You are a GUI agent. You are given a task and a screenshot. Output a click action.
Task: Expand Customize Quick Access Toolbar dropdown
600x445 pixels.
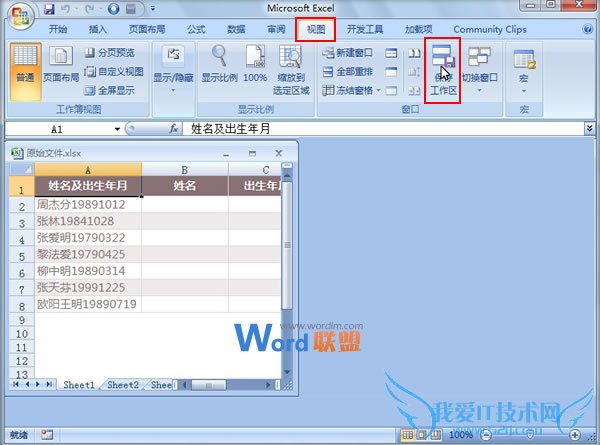point(152,8)
